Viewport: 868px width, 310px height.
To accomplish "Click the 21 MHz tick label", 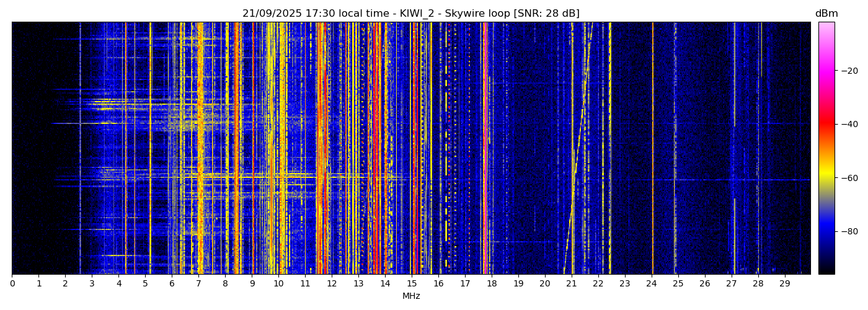I will pyautogui.click(x=571, y=284).
